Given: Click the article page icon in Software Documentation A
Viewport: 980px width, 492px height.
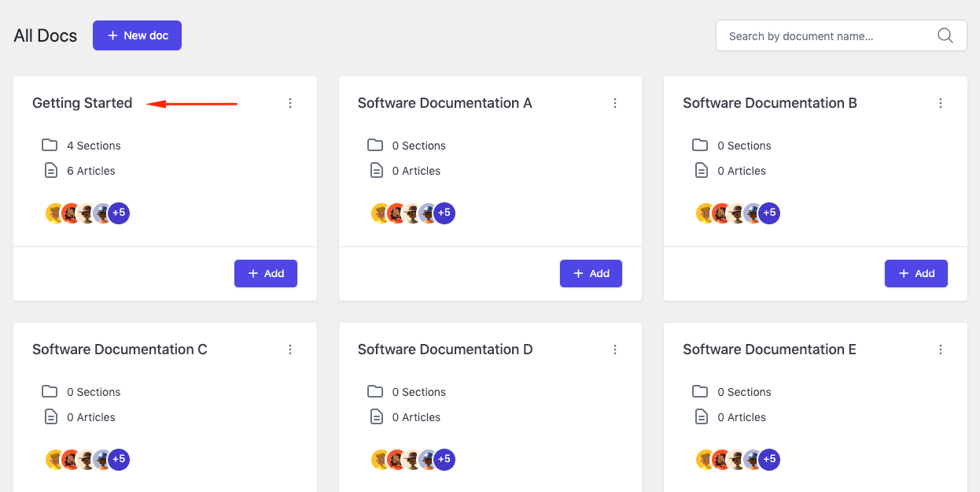Looking at the screenshot, I should 376,170.
